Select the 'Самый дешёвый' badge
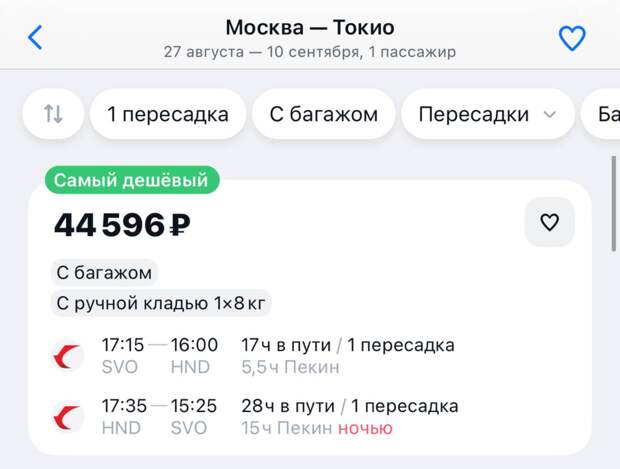The image size is (620, 469). point(132,180)
